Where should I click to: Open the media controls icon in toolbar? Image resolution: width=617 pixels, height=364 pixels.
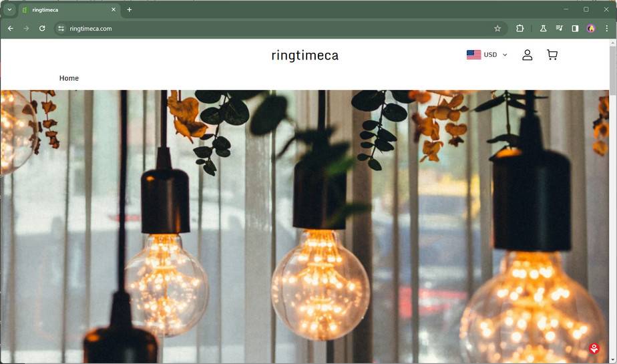tap(559, 28)
